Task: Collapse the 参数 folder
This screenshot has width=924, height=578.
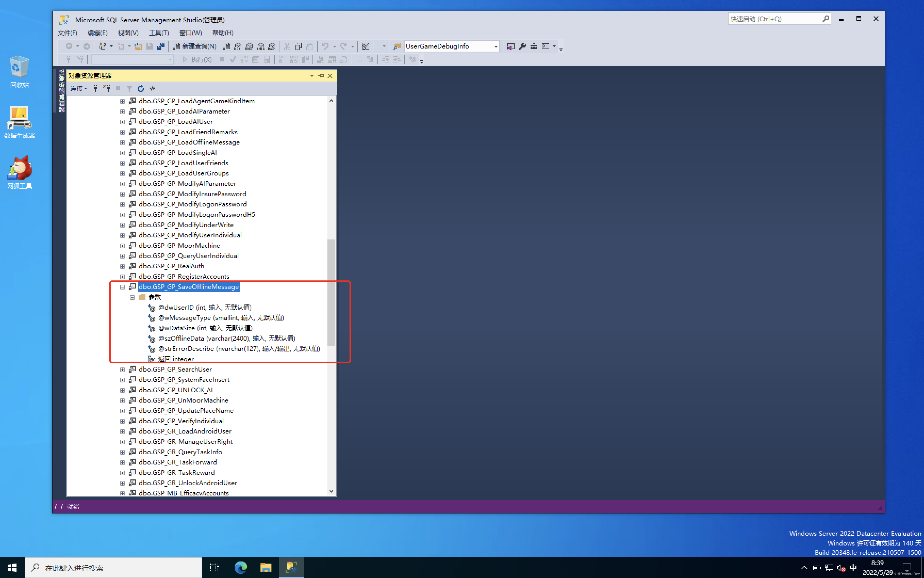Action: (x=132, y=297)
